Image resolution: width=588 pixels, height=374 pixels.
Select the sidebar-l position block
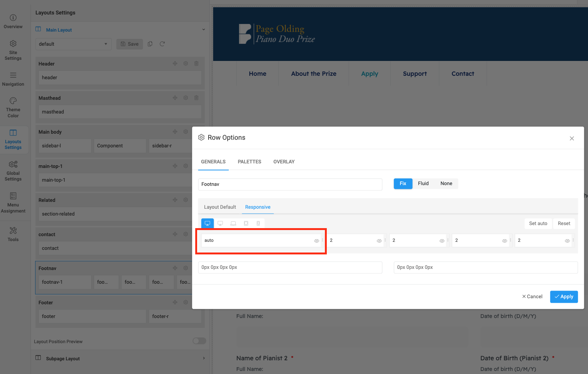pos(65,146)
